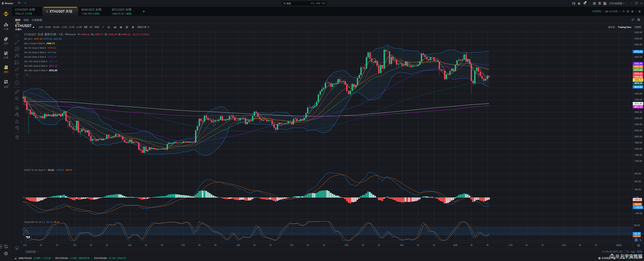Select the trend line drawing tool
The height and width of the screenshot is (261, 644).
pyautogui.click(x=17, y=42)
